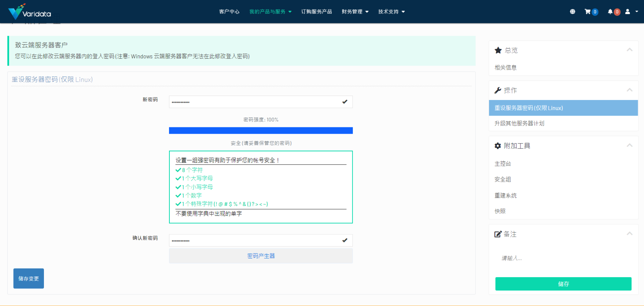
Task: Collapse the 总览 panel chevron
Action: point(630,50)
